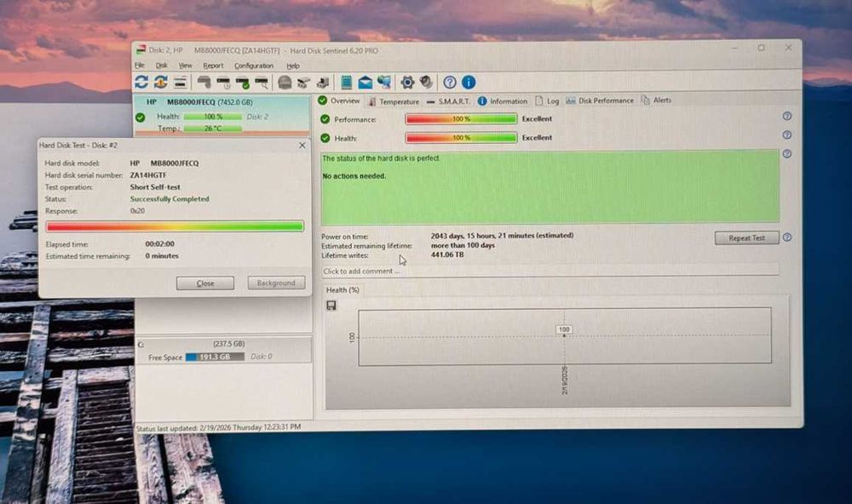Screen dimensions: 852x504
Task: Click the disk with clock toolbar icon
Action: [x=223, y=83]
